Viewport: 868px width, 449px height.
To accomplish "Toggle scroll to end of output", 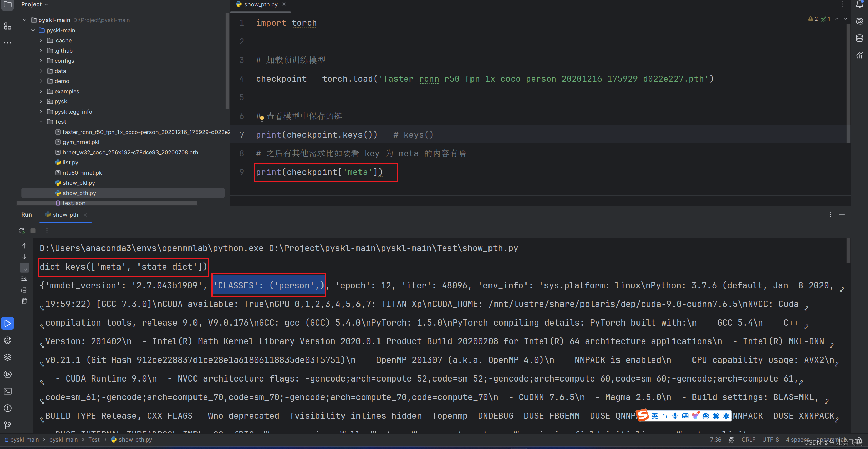I will coord(24,279).
